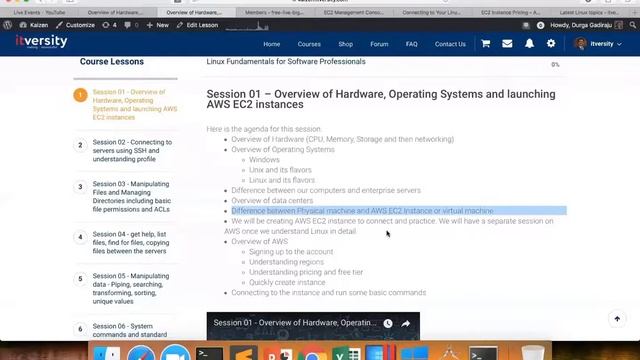Screen dimensions: 640x360
Task: Click the 0% course progress indicator
Action: [x=555, y=64]
